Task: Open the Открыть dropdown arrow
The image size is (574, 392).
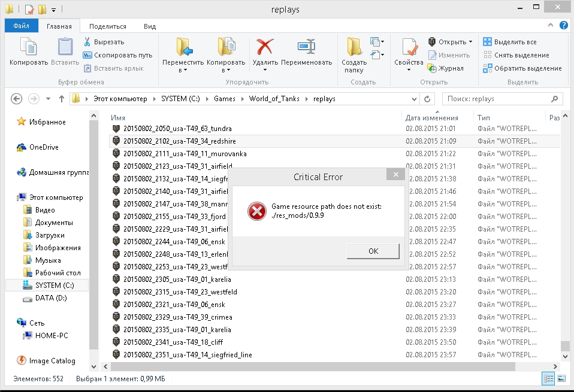Action: pos(470,42)
